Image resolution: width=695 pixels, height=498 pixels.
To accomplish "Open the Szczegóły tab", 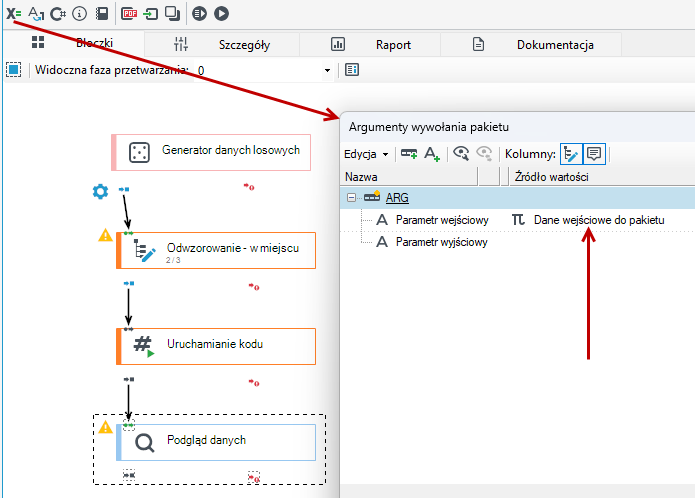I will (222, 45).
